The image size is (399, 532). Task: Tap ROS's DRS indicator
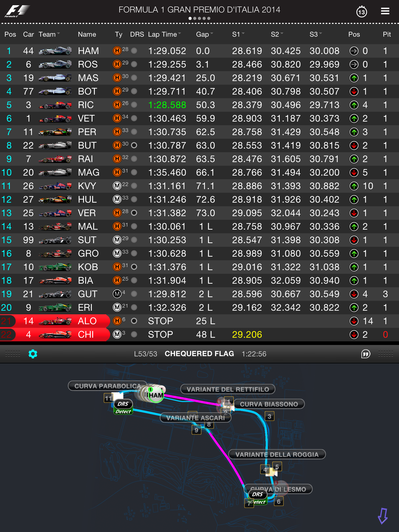pyautogui.click(x=134, y=64)
